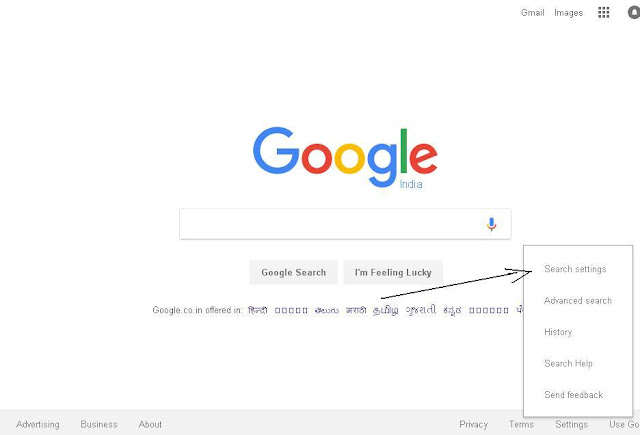Open the Gmail link
This screenshot has width=640, height=435.
(x=532, y=13)
